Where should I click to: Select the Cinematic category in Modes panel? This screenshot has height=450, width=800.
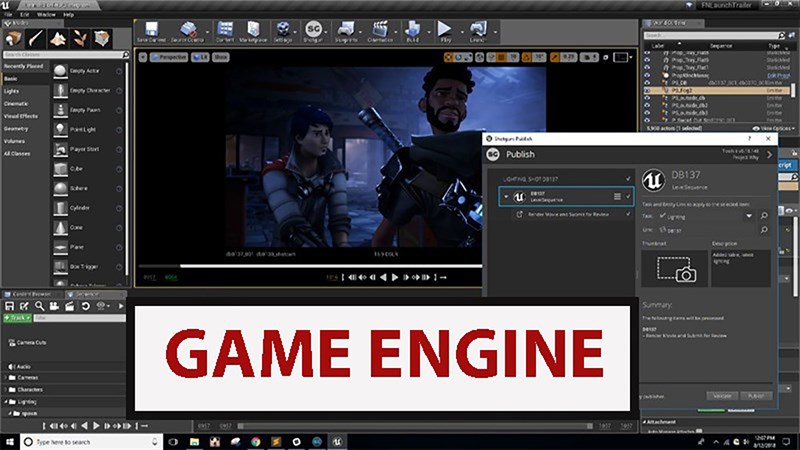[16, 104]
